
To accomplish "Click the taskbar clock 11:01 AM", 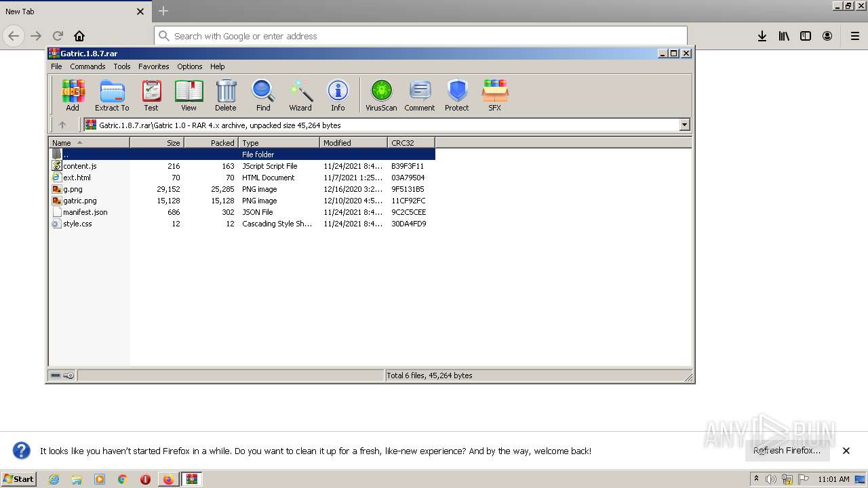I will tap(833, 479).
